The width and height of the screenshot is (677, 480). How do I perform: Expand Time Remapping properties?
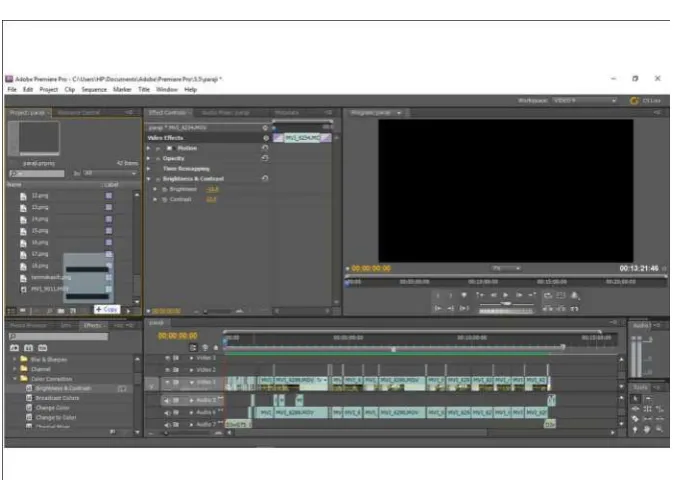(149, 169)
